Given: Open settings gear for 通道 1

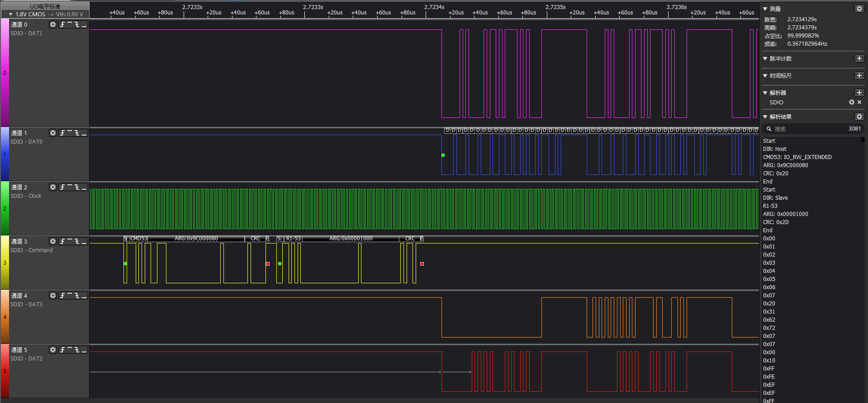Looking at the screenshot, I should point(53,133).
